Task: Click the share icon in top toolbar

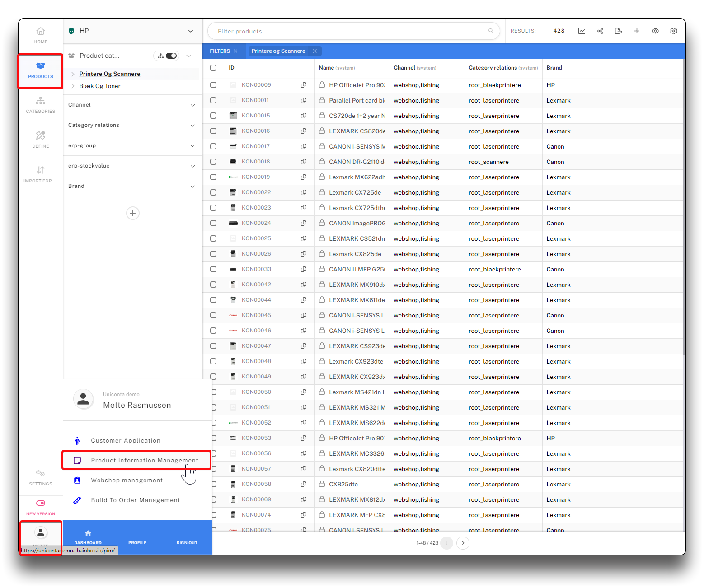Action: point(600,31)
